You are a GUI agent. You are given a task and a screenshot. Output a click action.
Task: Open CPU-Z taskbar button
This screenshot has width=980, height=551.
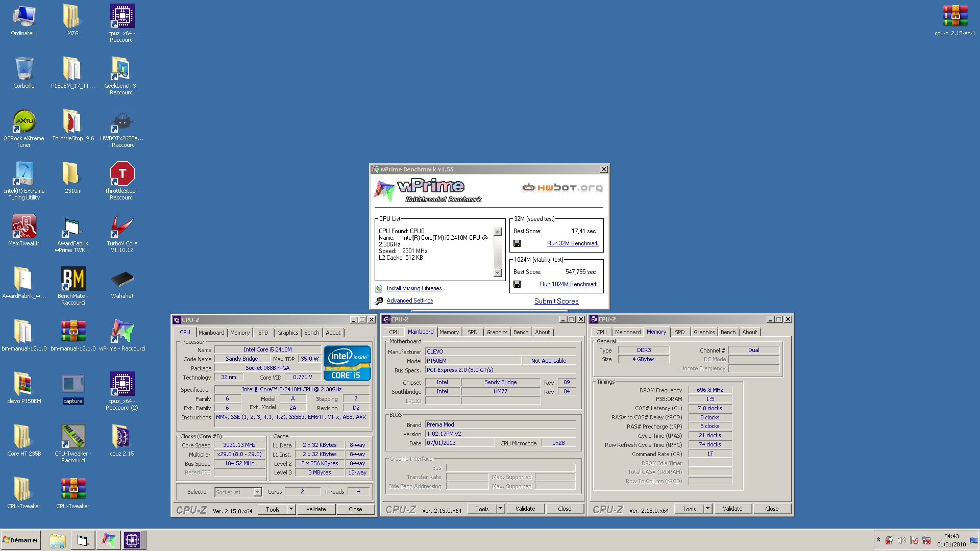[132, 540]
